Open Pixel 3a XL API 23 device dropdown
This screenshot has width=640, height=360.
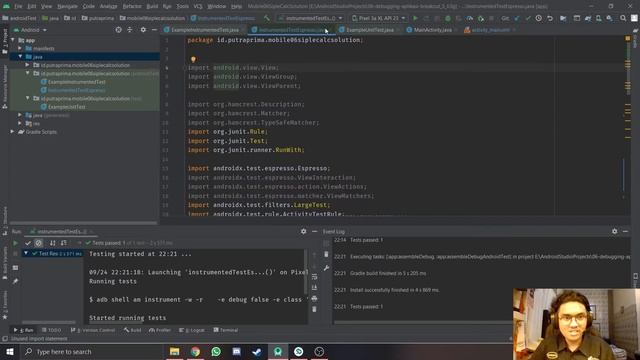click(378, 18)
